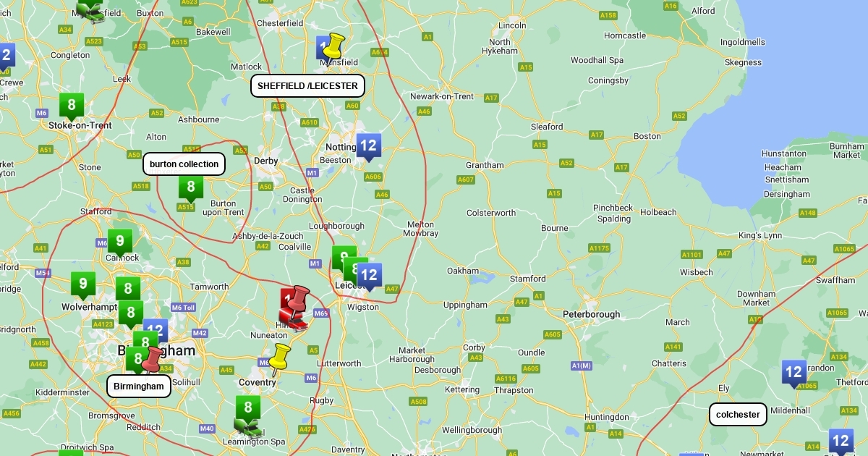Click the Lincoln place name on map

[512, 25]
